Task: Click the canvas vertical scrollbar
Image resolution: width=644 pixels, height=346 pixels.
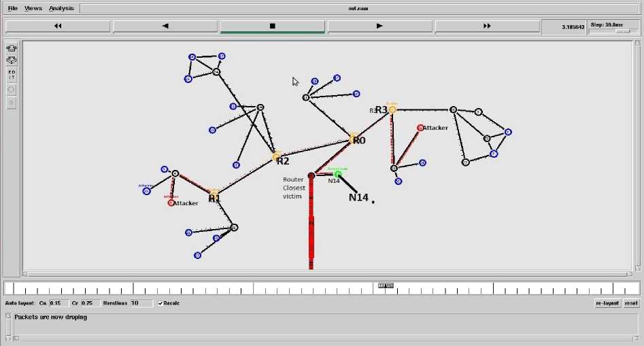Action: 637,156
